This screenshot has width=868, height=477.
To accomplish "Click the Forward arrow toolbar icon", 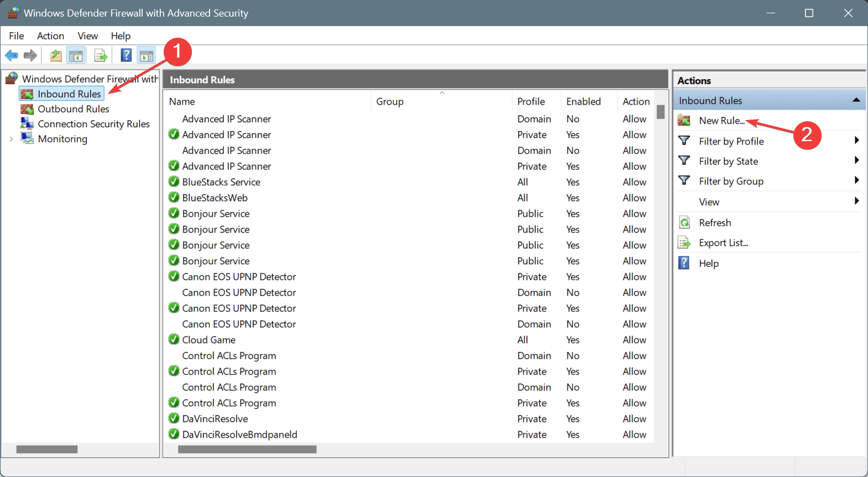I will coord(30,55).
